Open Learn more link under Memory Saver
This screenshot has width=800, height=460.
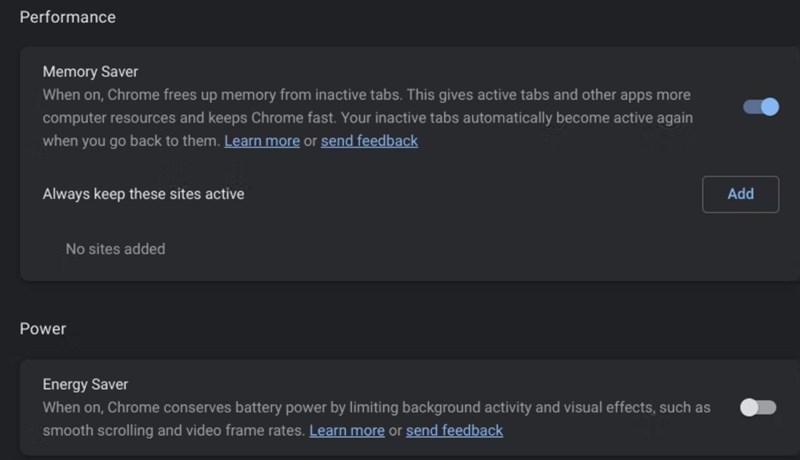(x=262, y=141)
